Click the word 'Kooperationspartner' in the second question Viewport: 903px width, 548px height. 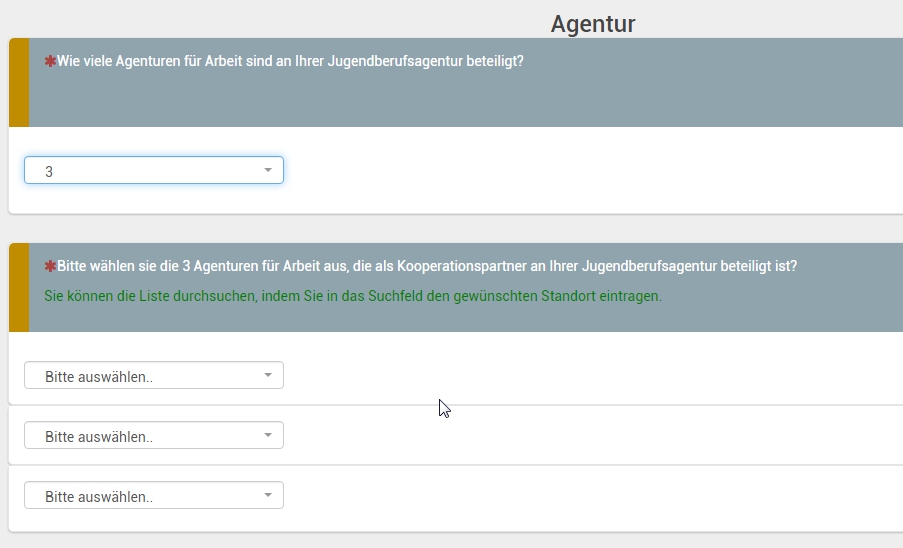point(458,267)
